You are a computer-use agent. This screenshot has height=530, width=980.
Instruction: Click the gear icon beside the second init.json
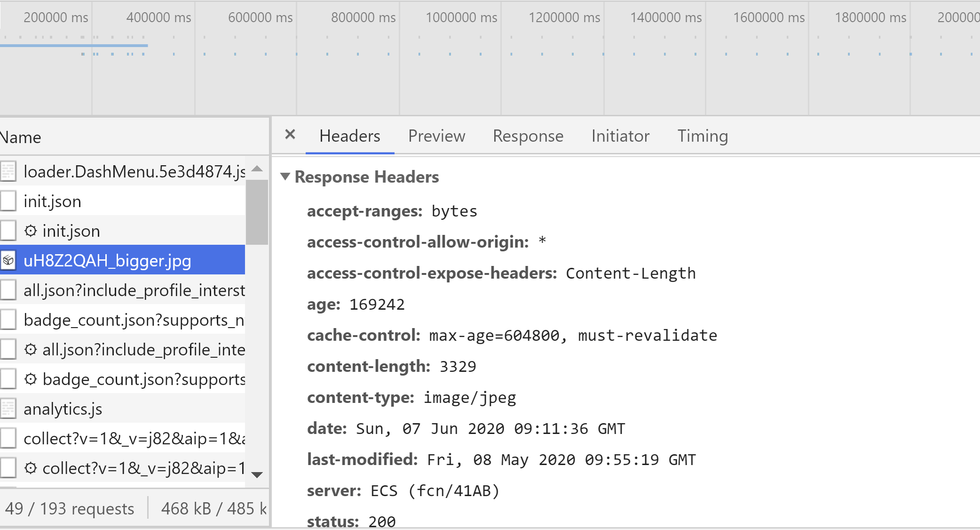pyautogui.click(x=31, y=230)
